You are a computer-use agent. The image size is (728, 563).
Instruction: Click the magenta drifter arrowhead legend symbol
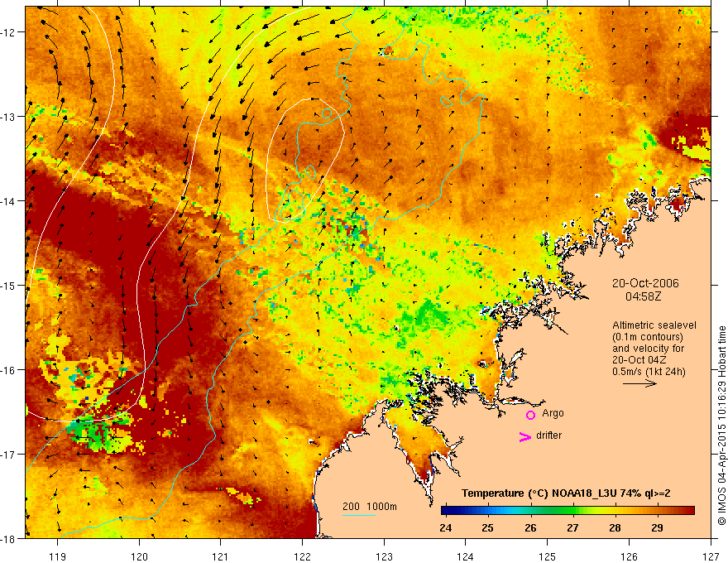click(525, 436)
